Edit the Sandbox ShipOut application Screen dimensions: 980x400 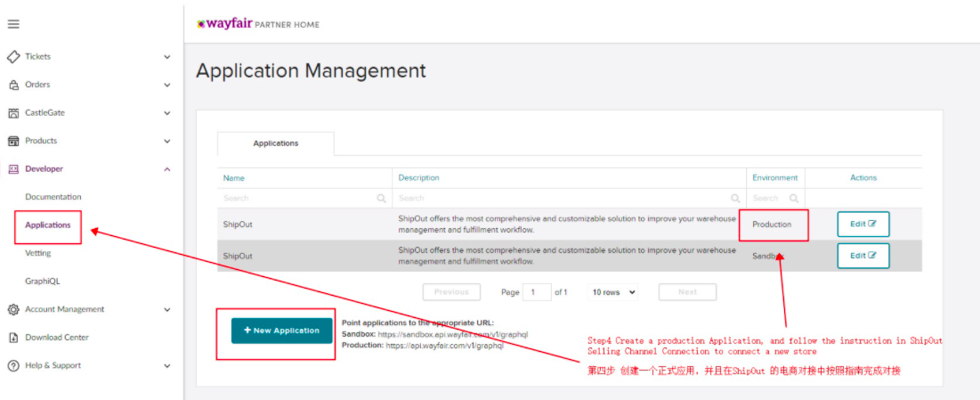[x=863, y=256]
